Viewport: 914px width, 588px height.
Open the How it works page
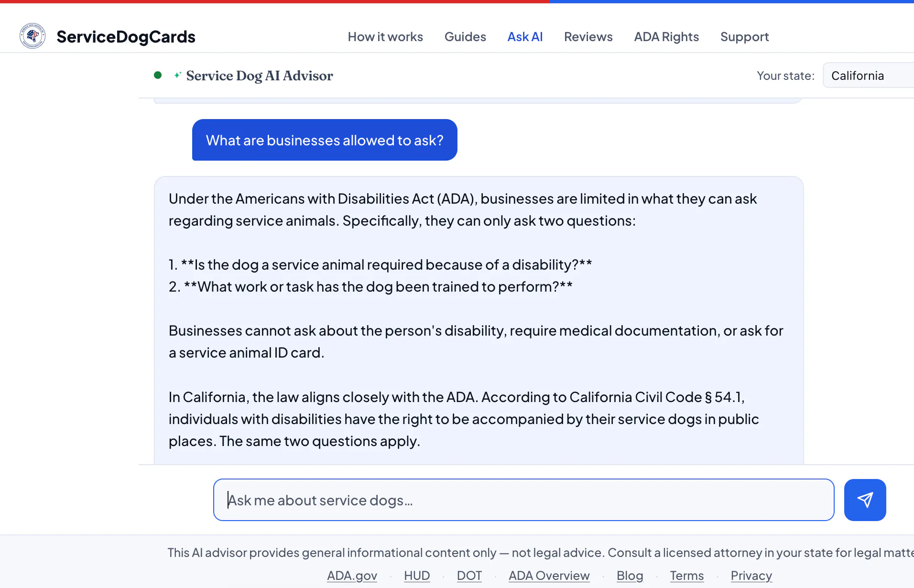point(385,37)
